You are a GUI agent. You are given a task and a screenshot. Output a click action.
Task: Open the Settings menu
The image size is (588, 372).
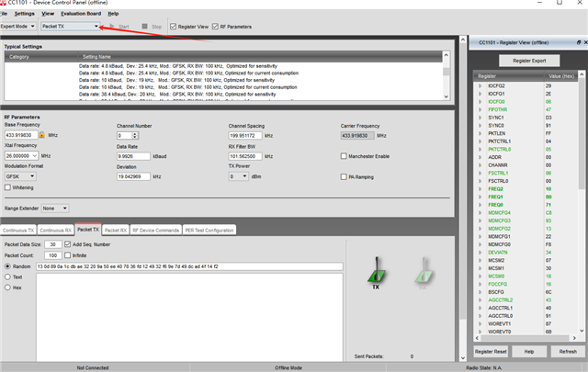25,14
